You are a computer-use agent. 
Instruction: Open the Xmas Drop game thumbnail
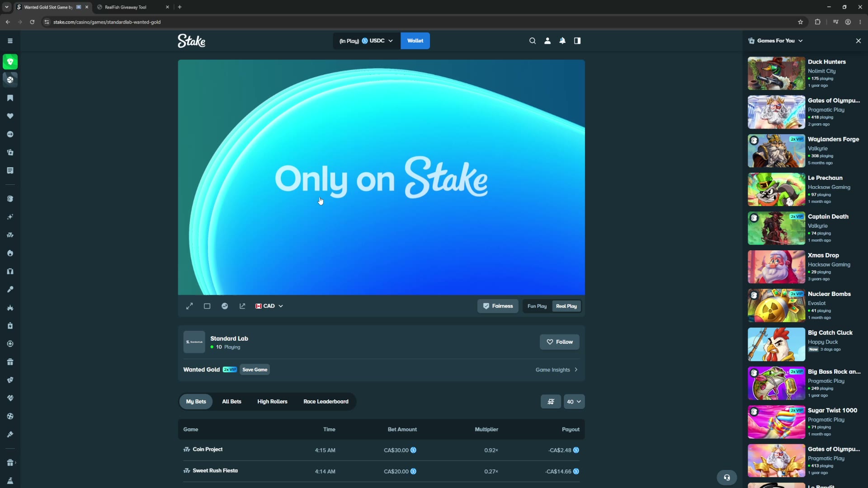click(776, 267)
